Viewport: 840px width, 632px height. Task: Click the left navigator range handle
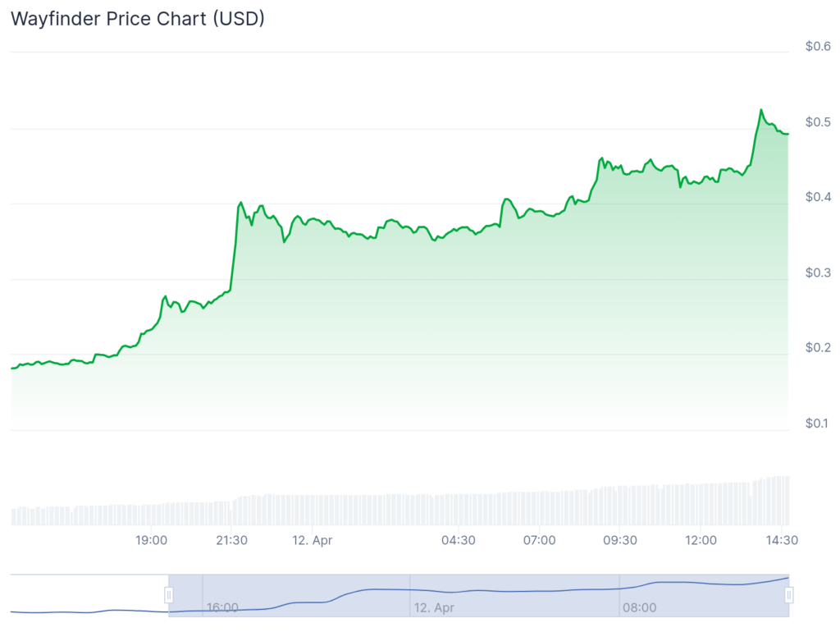[x=169, y=595]
